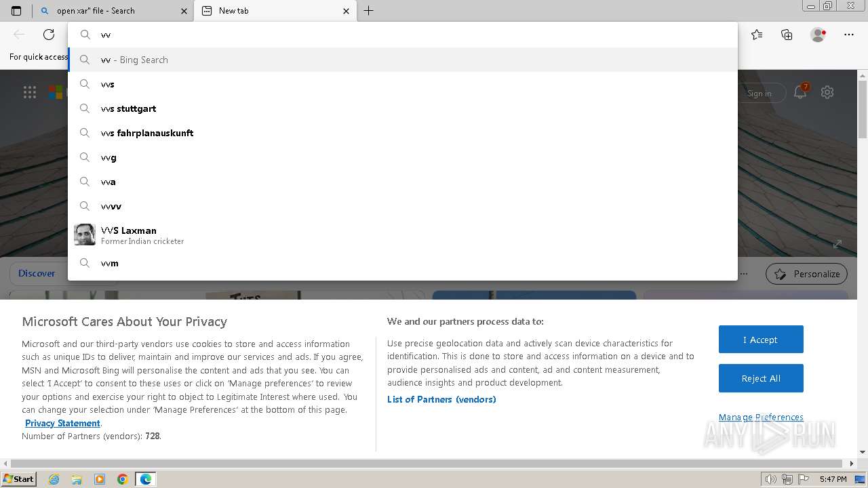The width and height of the screenshot is (868, 488).
Task: Click the Sign in button
Action: 759,94
